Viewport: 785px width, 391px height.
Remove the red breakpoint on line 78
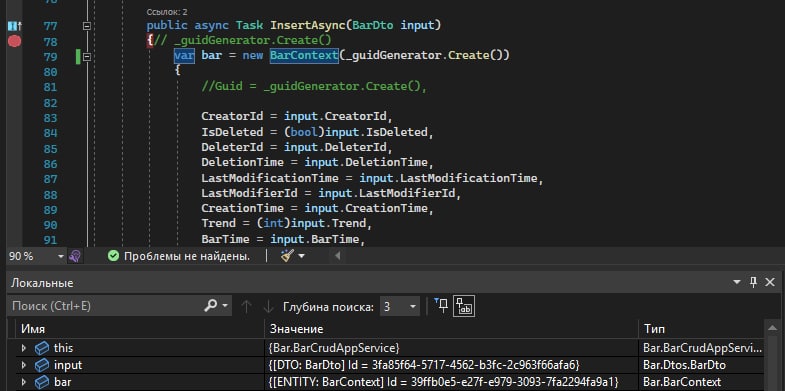(x=15, y=41)
